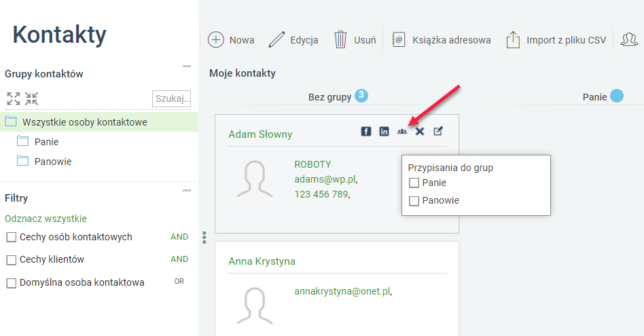Click Import z pliku CSV label

pos(567,40)
